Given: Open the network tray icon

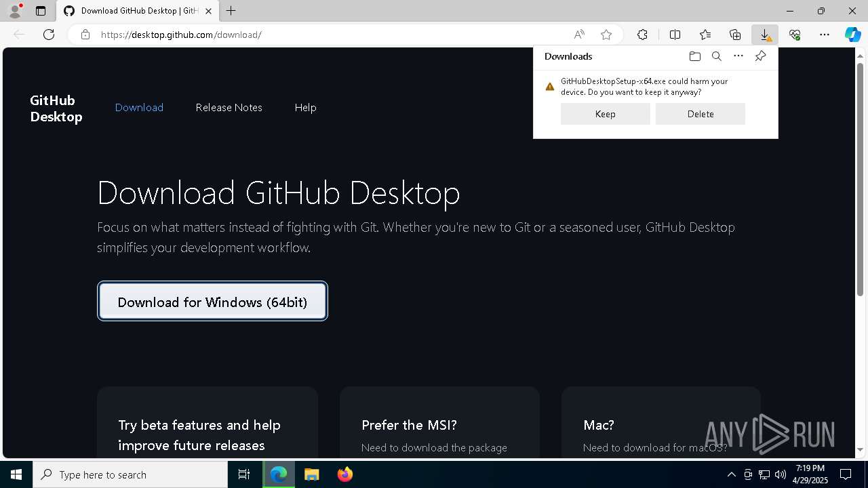Looking at the screenshot, I should tap(764, 474).
